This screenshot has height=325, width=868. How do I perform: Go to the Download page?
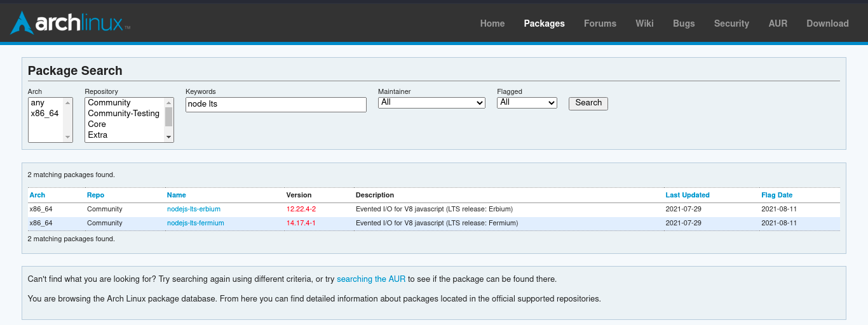827,23
